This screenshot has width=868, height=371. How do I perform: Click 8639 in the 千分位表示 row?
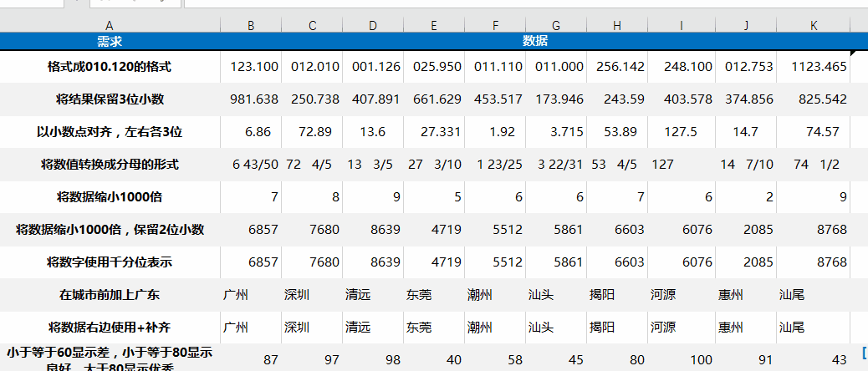373,262
